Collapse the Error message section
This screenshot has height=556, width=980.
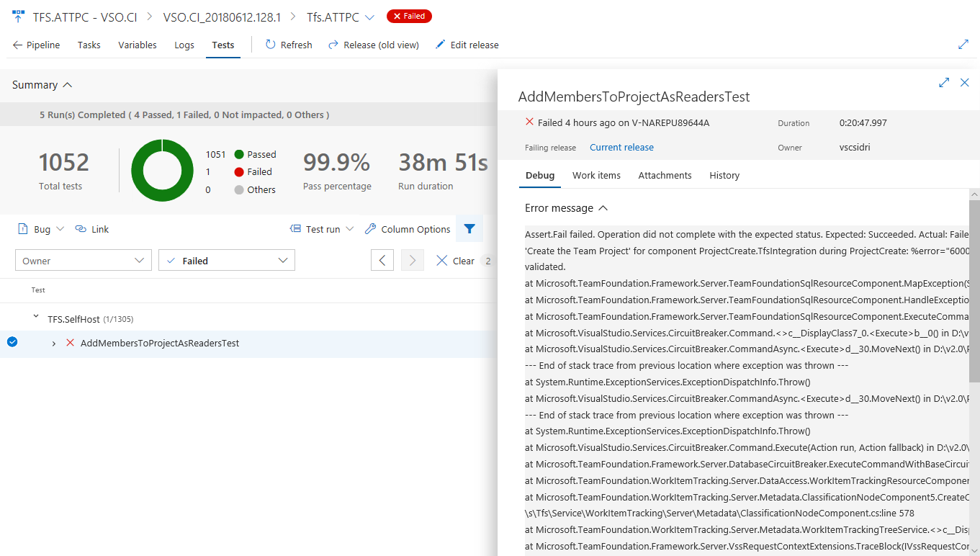tap(567, 208)
